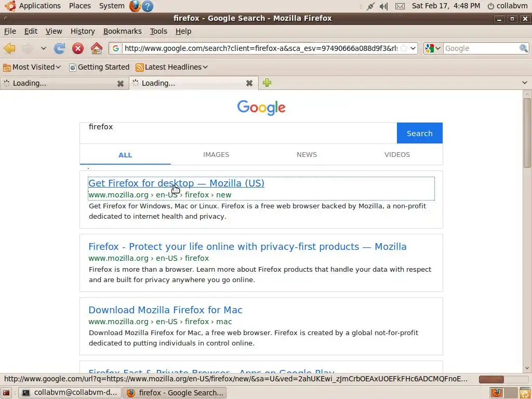The width and height of the screenshot is (532, 399).
Task: Go to the Home page icon
Action: 96,48
